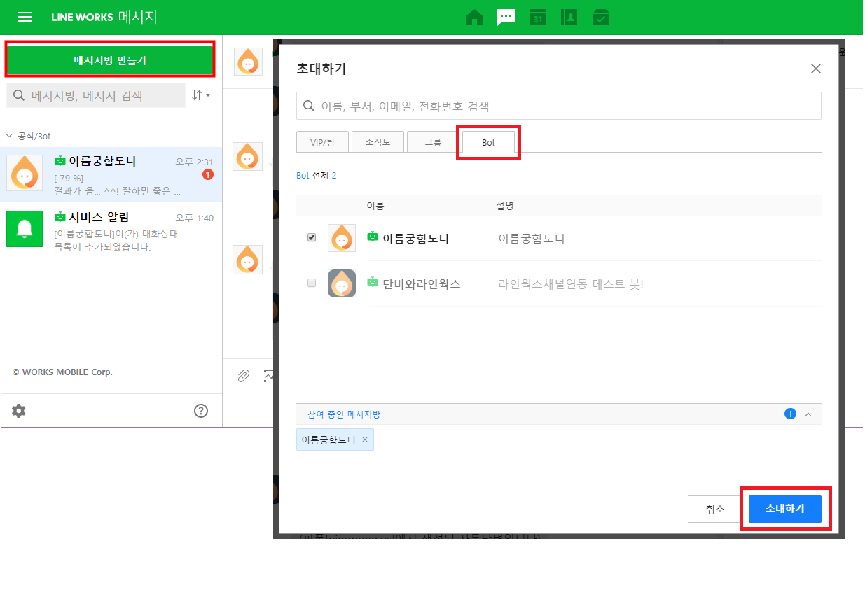Click the magnifier icon in 메시지방 search

click(19, 95)
